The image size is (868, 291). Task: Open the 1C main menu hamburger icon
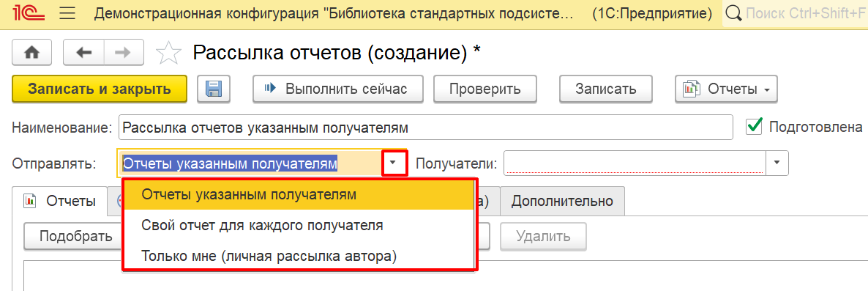pos(67,13)
